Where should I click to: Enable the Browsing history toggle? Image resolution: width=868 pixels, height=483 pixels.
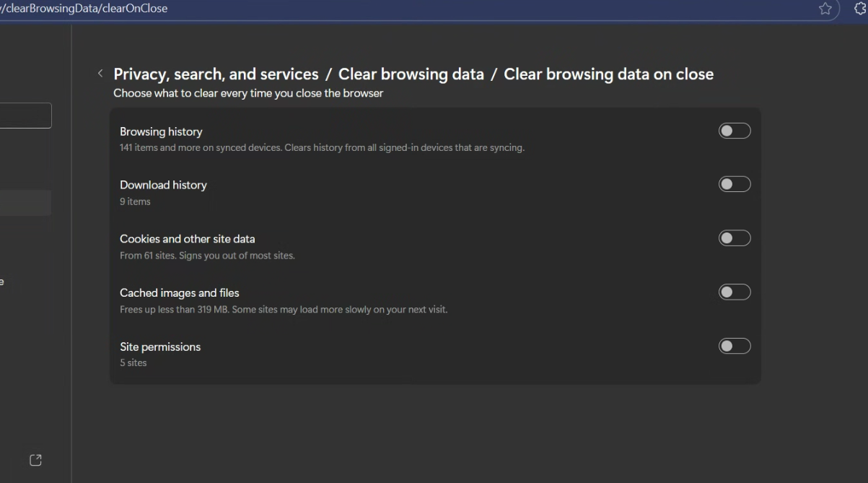(734, 131)
